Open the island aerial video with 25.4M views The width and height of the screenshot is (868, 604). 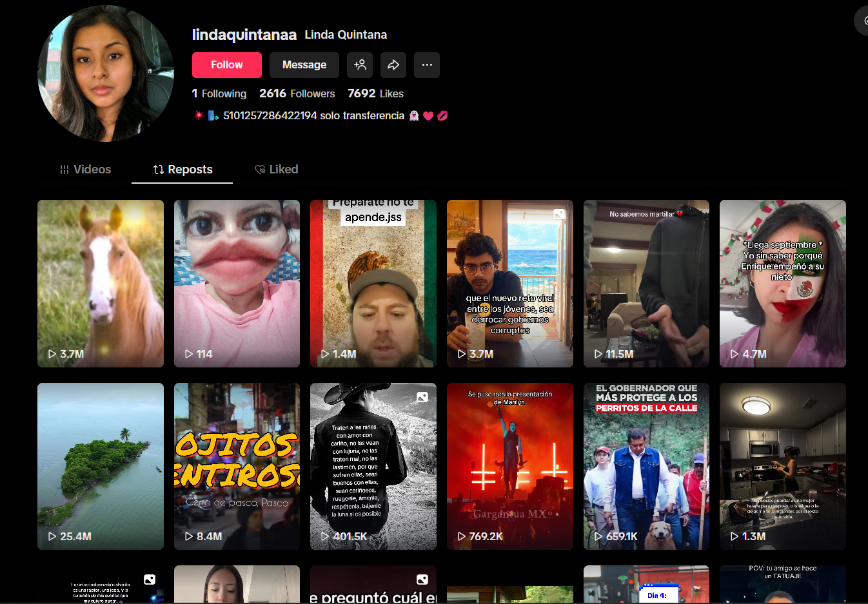point(101,466)
